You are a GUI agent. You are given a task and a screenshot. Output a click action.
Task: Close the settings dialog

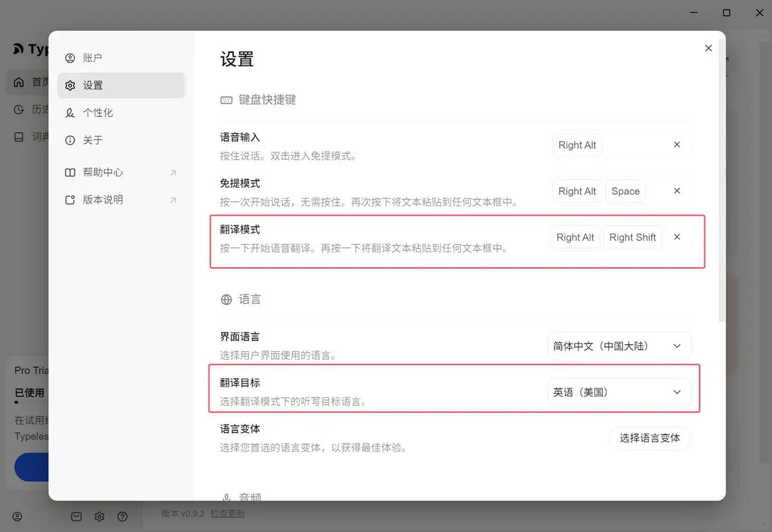[x=708, y=48]
